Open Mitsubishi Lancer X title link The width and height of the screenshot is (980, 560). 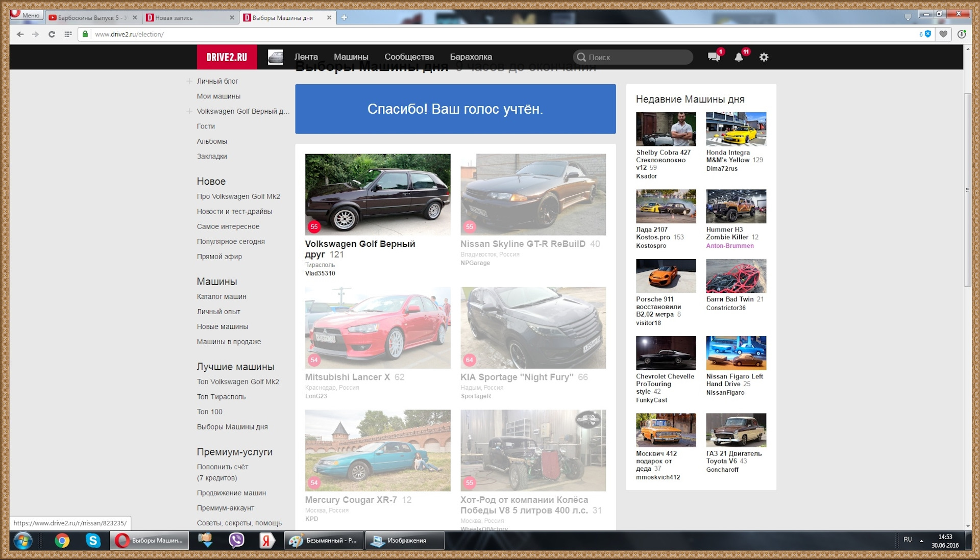point(347,377)
